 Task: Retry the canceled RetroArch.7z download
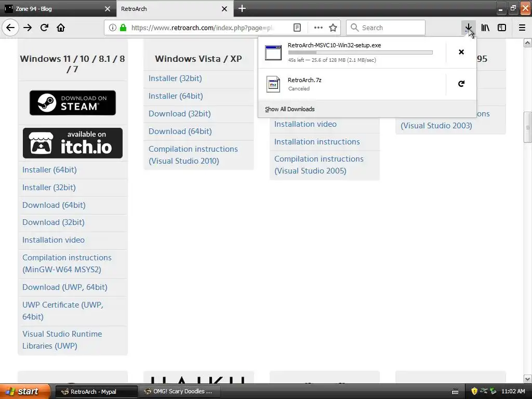click(461, 84)
